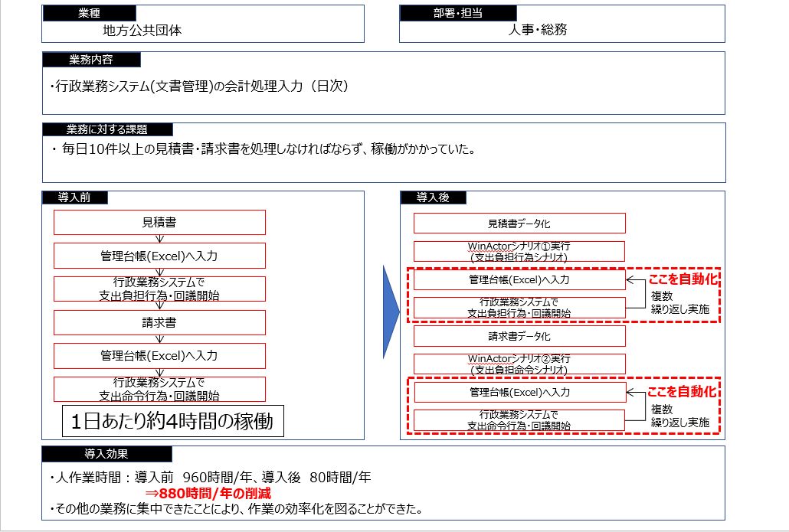
Task: Click the line "行政業務システム(文書管理)の会計処理入力（日次）"
Action: coord(200,86)
